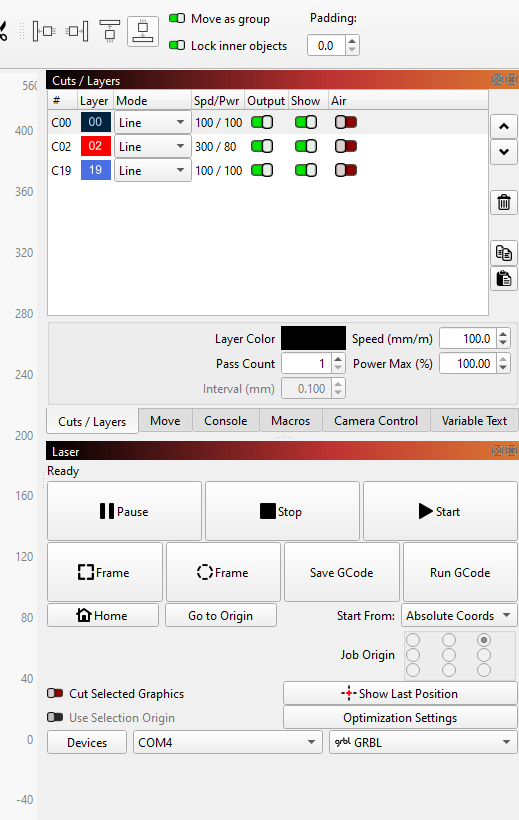
Task: Click the square Frame button
Action: pos(105,572)
